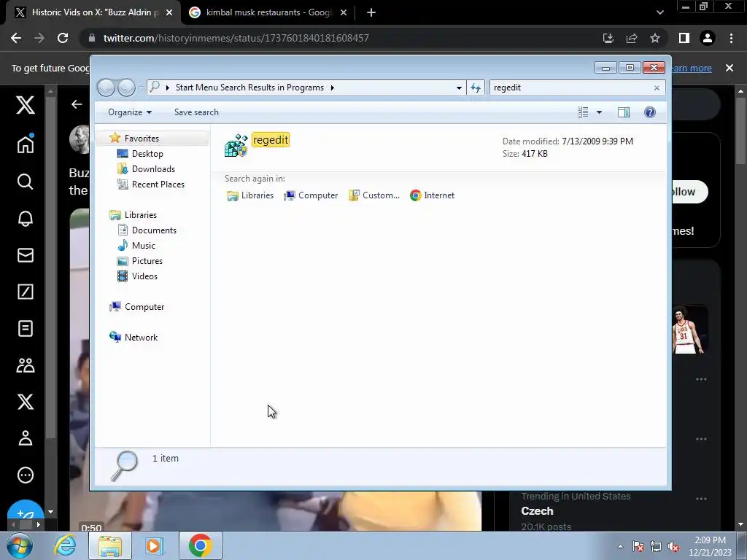Click the tray volume icon
The height and width of the screenshot is (560, 747).
click(x=673, y=547)
